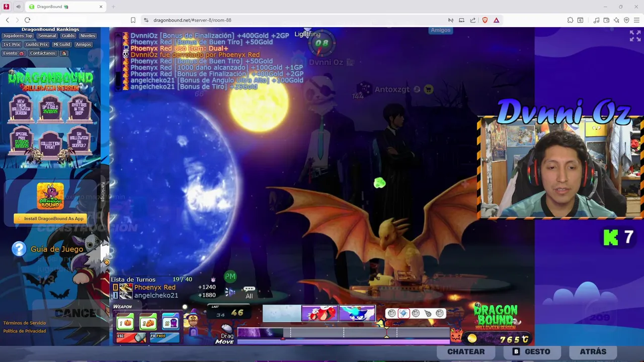Click the owl wizard mascot icon
The height and width of the screenshot is (362, 644).
[x=192, y=322]
